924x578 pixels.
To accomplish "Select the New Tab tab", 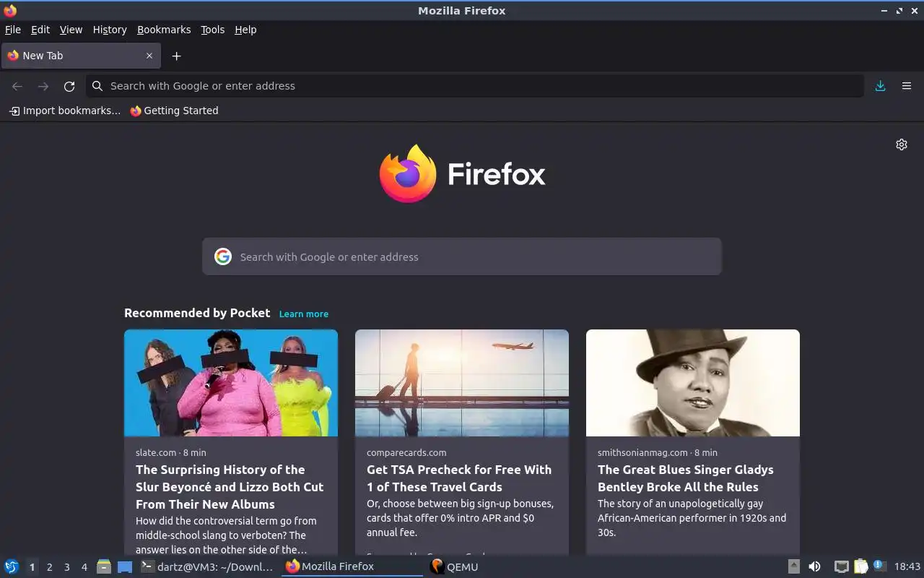I will (x=80, y=56).
